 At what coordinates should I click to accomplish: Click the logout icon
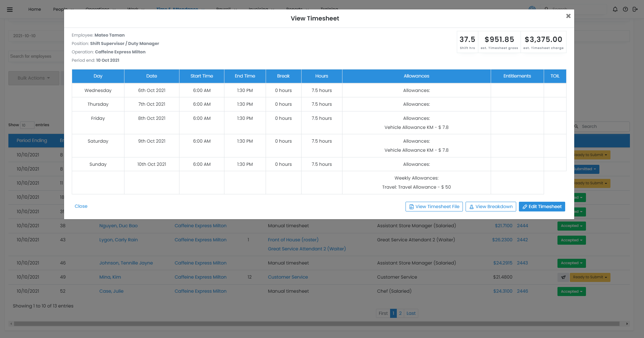635,9
